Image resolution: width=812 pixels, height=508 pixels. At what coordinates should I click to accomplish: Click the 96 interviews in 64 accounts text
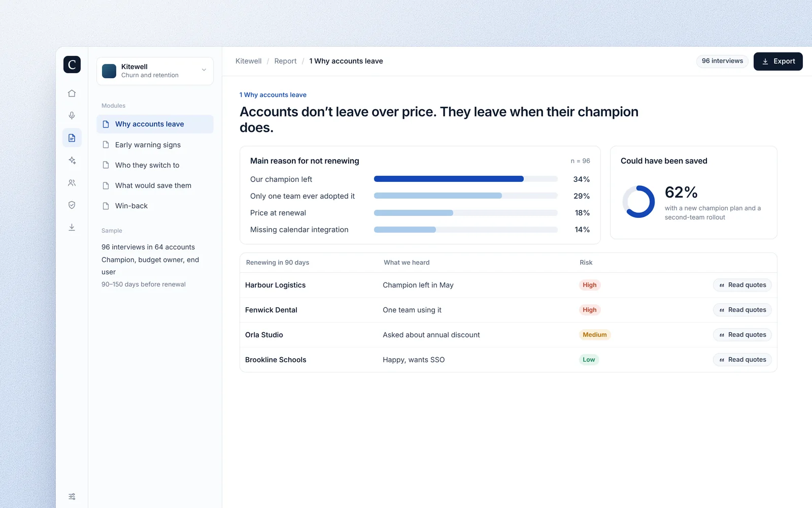148,247
